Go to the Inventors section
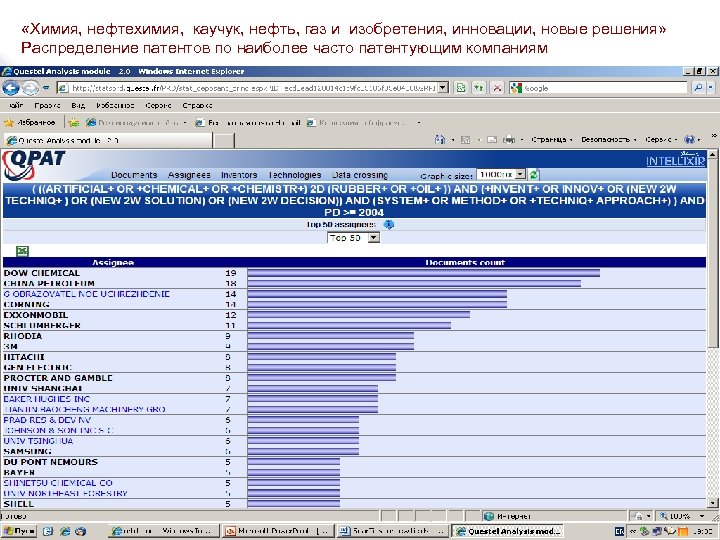 tap(239, 175)
